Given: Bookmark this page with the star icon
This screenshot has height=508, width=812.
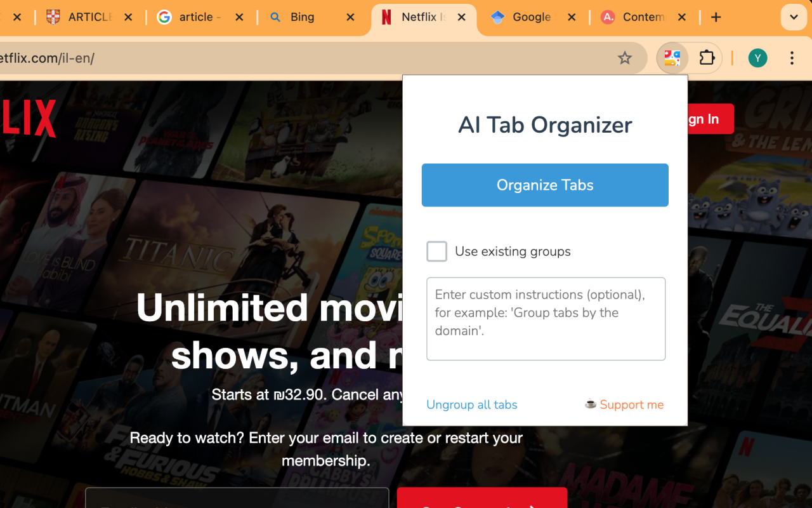Looking at the screenshot, I should (x=625, y=58).
